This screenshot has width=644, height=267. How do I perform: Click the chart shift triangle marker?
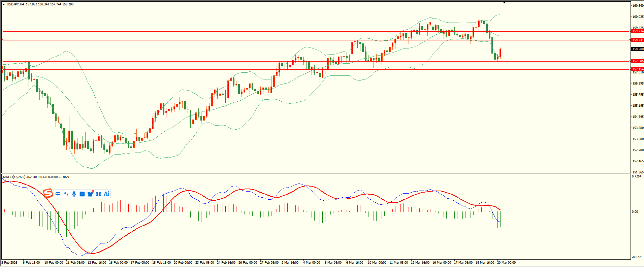504,2
